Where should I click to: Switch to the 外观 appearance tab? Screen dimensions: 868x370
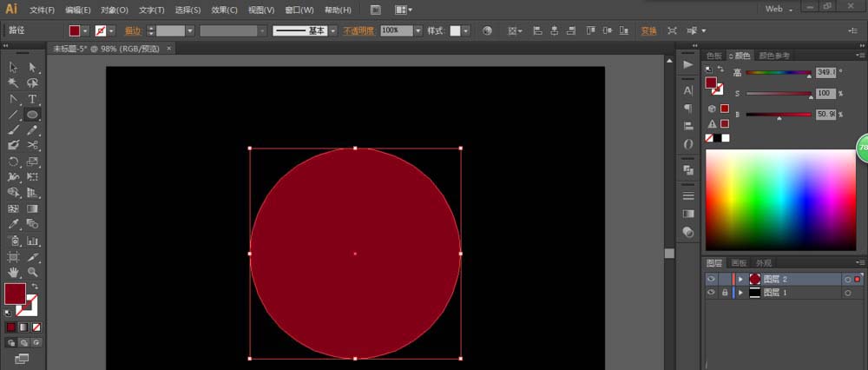(763, 263)
